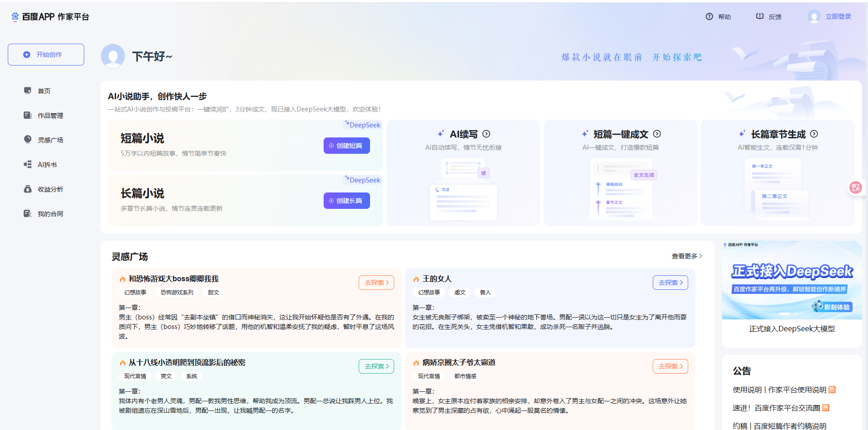
Task: Click the play icon next to 短篇一键成文
Action: 657,134
